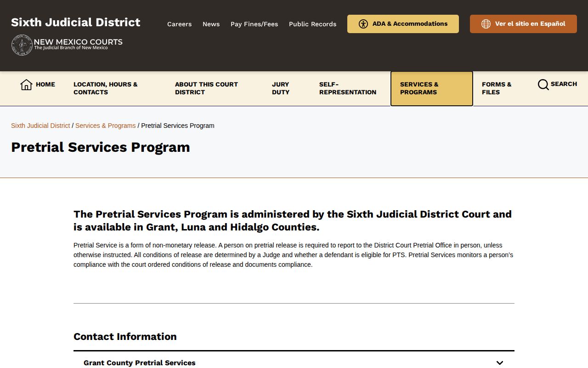Click the New Mexico Courts seal logo
Viewport: 588px width, 368px height.
[x=22, y=45]
